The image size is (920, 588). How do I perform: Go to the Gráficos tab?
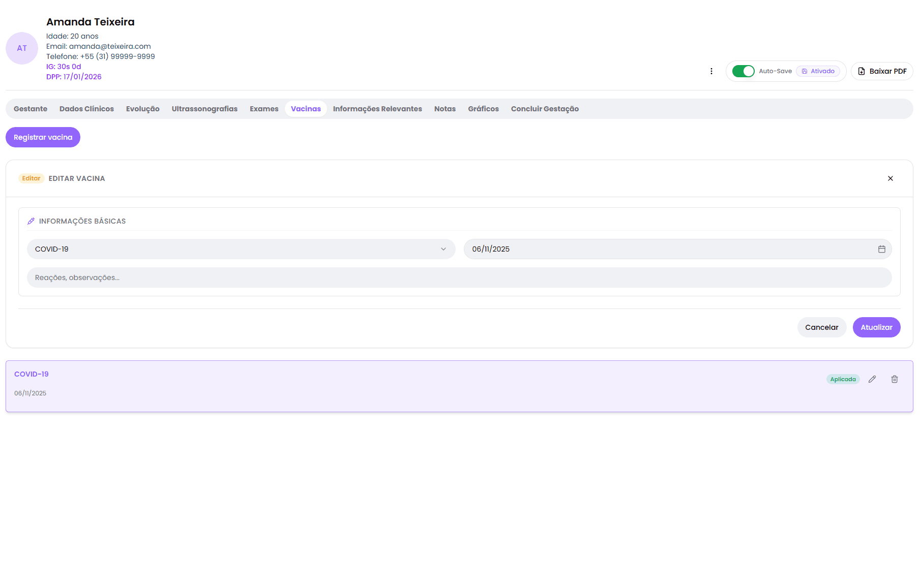[x=483, y=109]
